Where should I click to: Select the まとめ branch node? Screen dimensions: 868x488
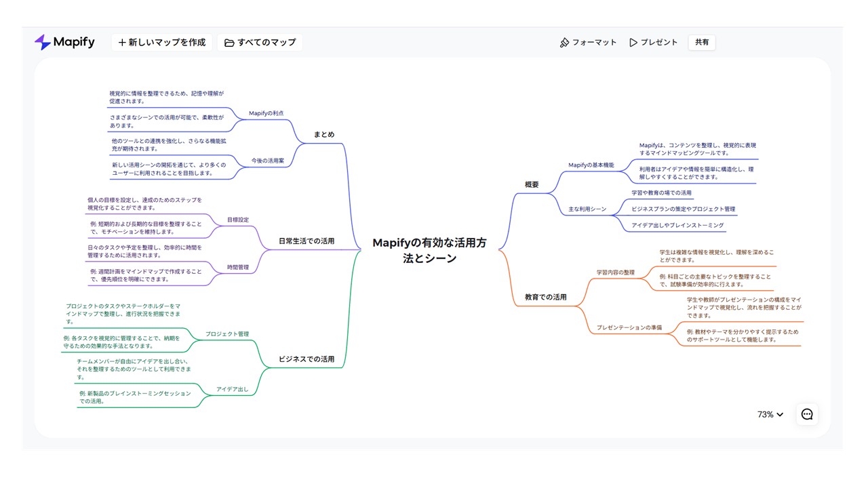click(323, 134)
